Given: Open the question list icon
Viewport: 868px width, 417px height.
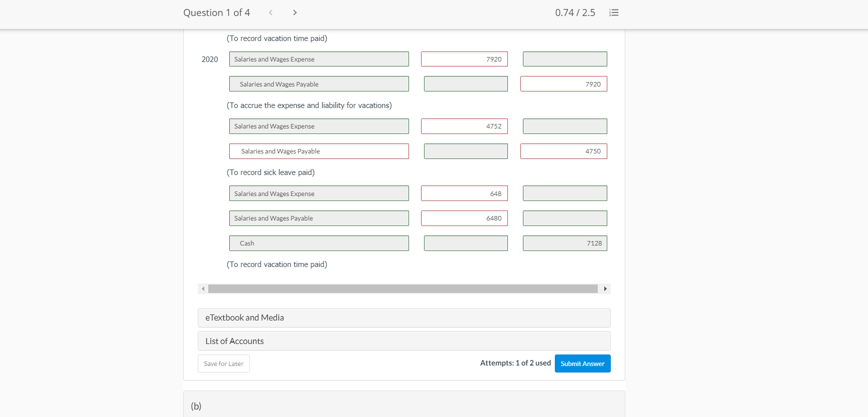Looking at the screenshot, I should tap(614, 12).
